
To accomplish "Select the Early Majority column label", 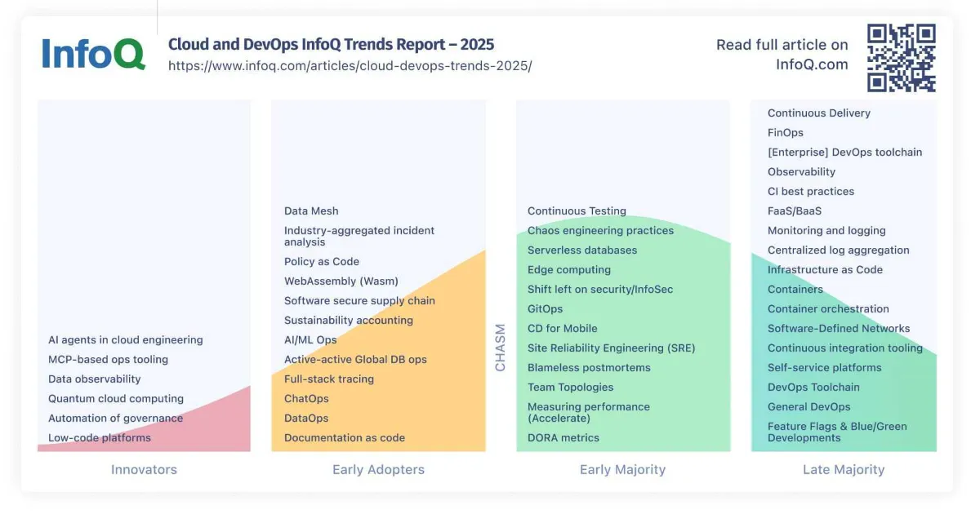I will 622,469.
